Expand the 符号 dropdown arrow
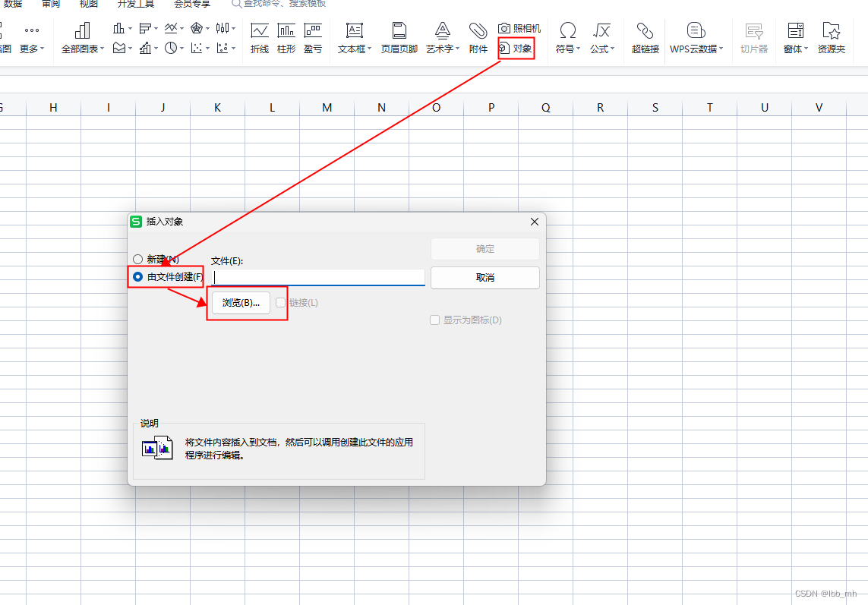This screenshot has width=868, height=605. tap(579, 49)
